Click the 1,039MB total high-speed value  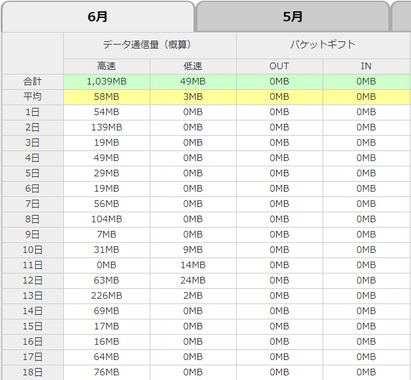(x=107, y=82)
